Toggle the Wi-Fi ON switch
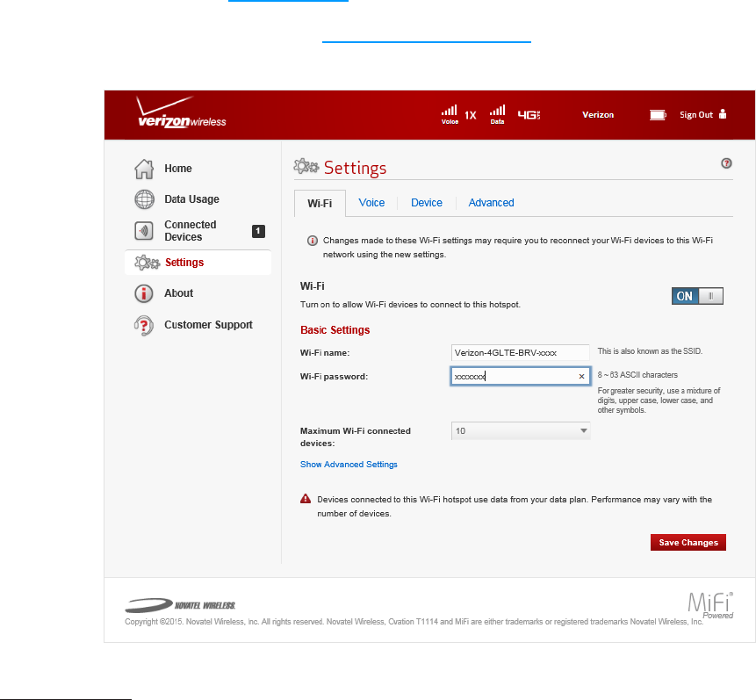Viewport: 756px width, 700px height. click(x=697, y=296)
